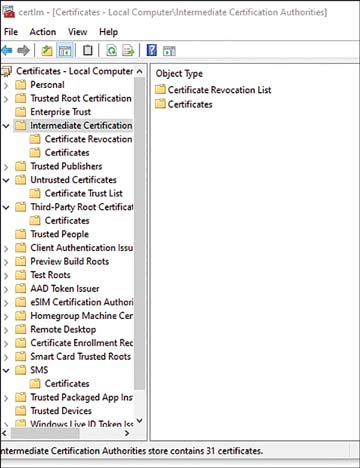Select Certificate Revocation List in right pane
The image size is (360, 468).
tap(219, 90)
